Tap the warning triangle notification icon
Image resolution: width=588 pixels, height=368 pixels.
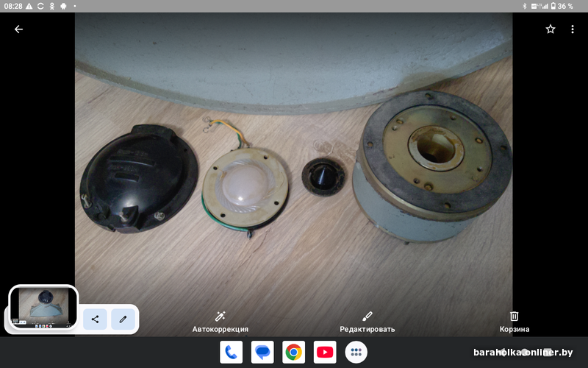click(29, 6)
